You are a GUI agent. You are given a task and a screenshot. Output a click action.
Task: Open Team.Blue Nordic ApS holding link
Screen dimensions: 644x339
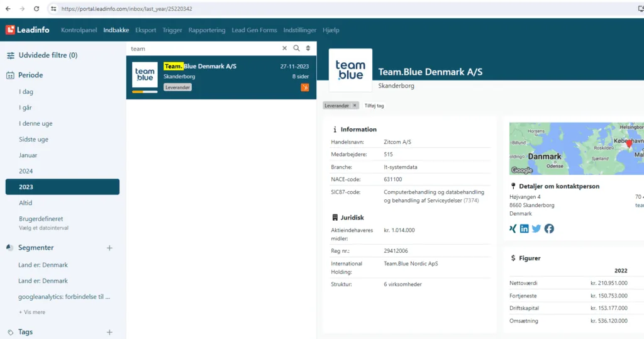411,264
